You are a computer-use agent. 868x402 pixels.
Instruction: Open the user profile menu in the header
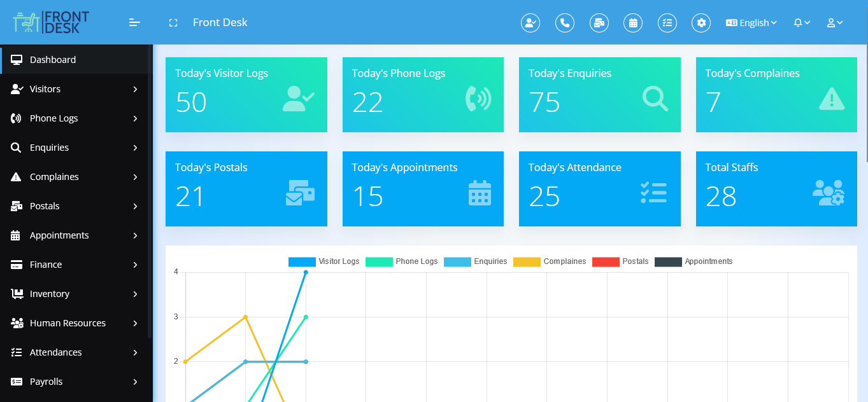(834, 23)
